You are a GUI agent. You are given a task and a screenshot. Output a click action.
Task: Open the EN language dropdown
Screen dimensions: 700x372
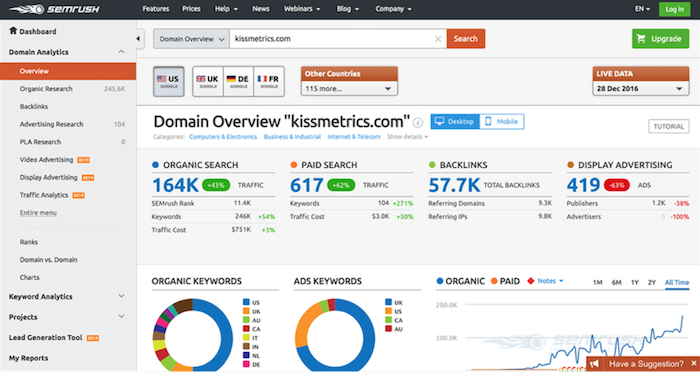pyautogui.click(x=642, y=9)
